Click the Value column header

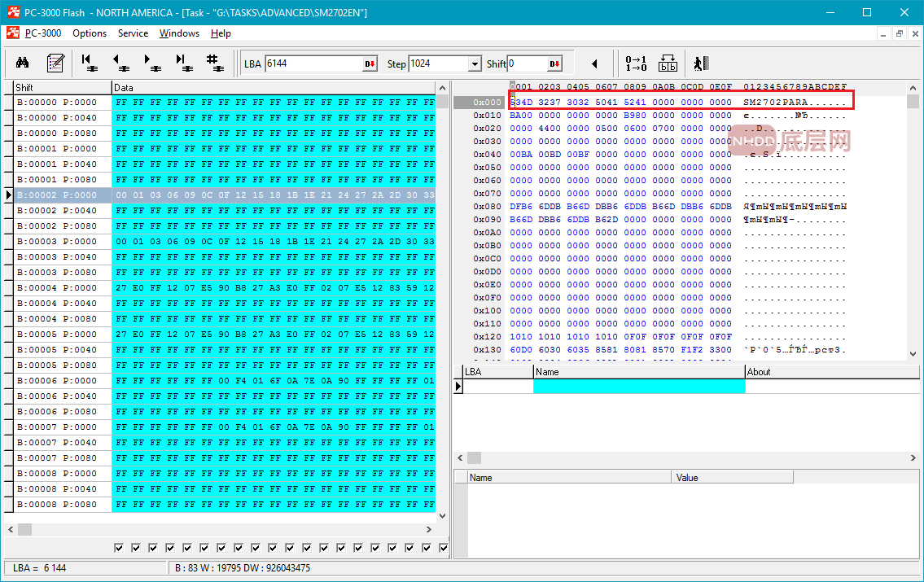click(732, 477)
